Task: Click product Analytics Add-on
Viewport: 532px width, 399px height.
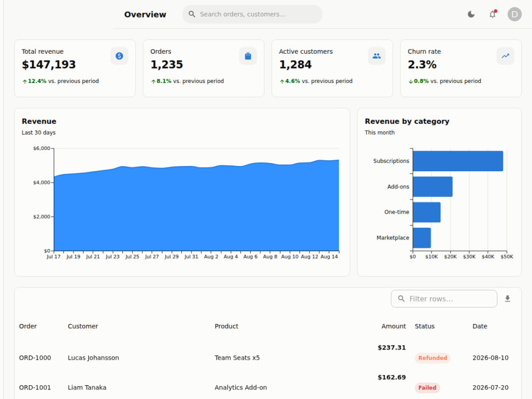Action: (241, 387)
